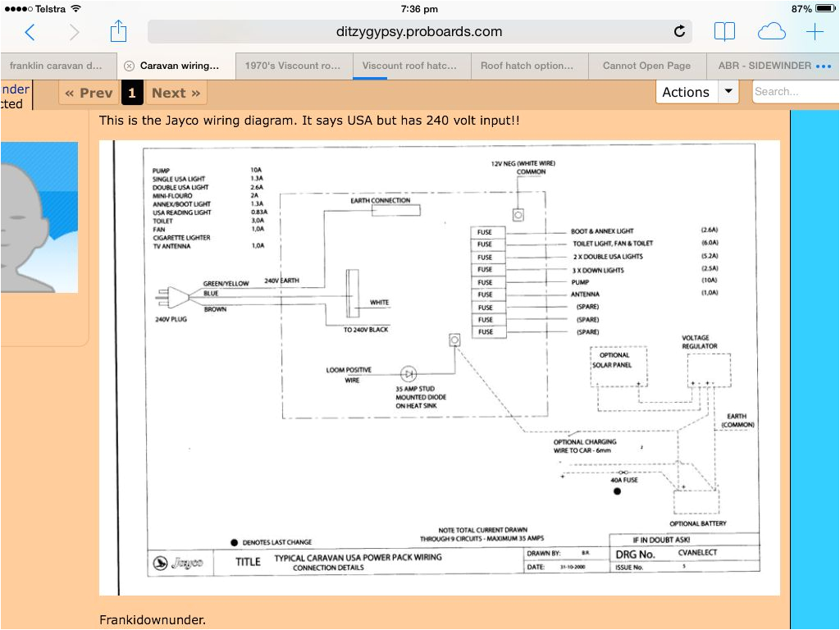The width and height of the screenshot is (840, 630).
Task: Reload the current page
Action: tap(679, 31)
